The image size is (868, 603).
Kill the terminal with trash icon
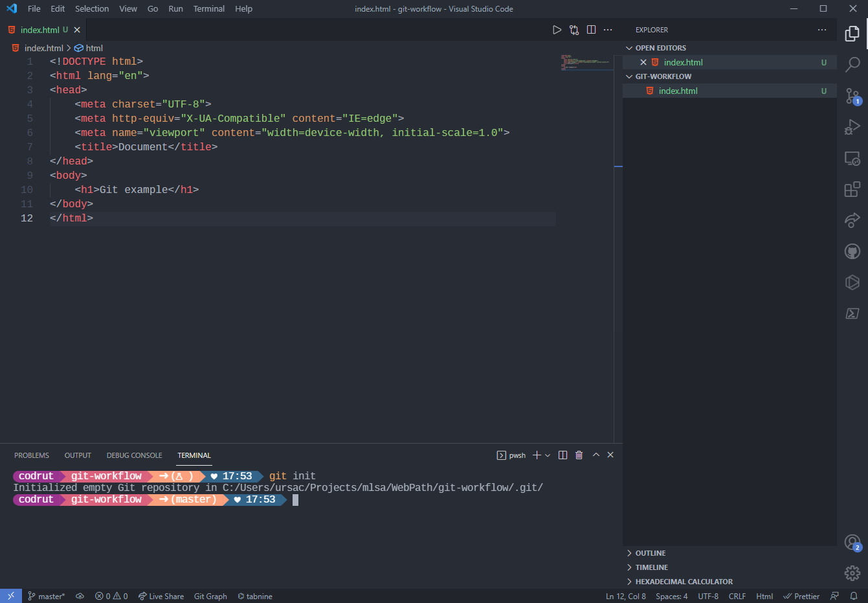point(579,455)
